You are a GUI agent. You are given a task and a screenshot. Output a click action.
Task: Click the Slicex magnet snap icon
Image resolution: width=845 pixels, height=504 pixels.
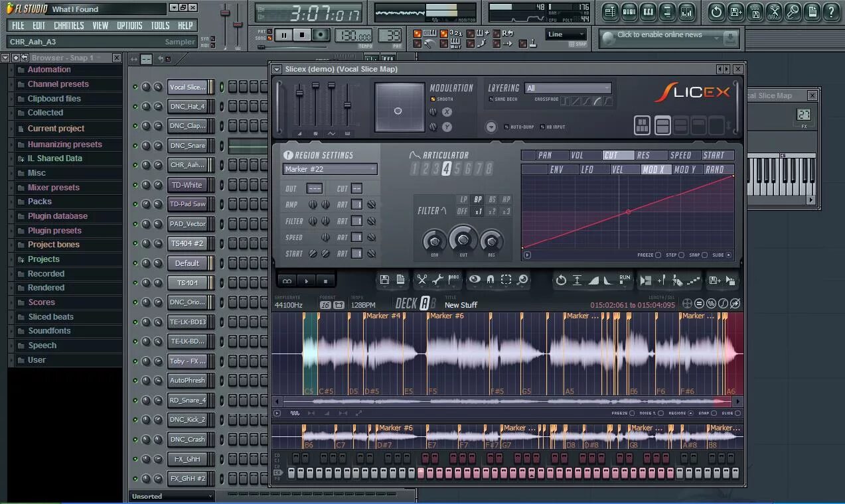coord(491,280)
